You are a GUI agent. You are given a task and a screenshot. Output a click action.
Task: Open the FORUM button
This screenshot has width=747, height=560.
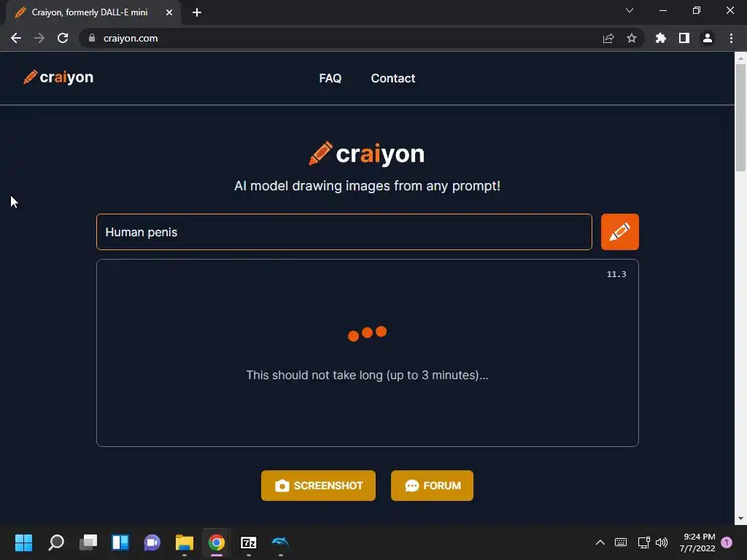pyautogui.click(x=432, y=485)
